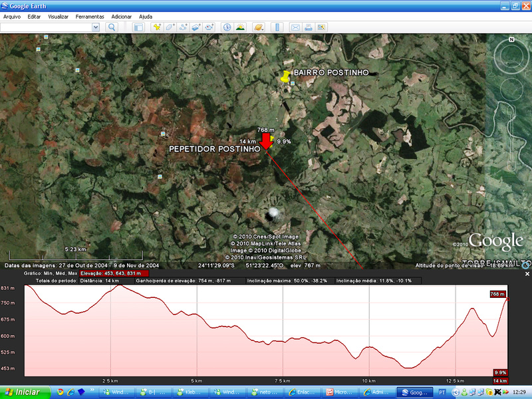Click the 12:29 system clock

519,392
